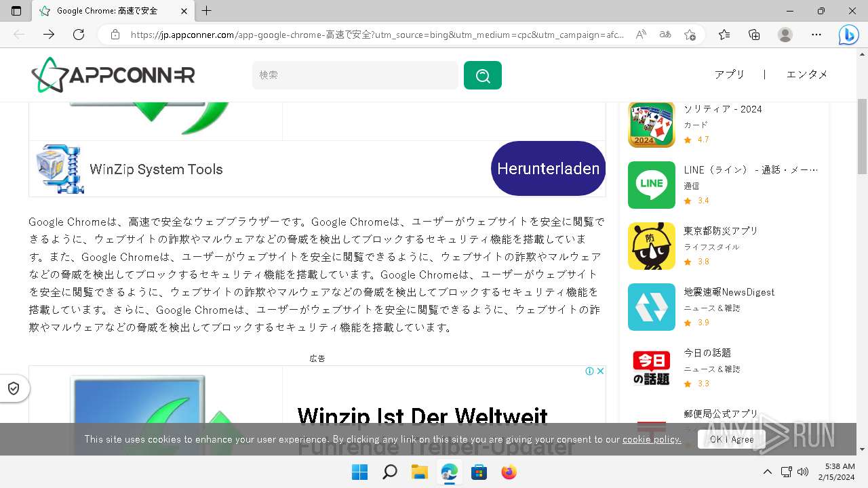Open taskbar Search icon

click(389, 472)
